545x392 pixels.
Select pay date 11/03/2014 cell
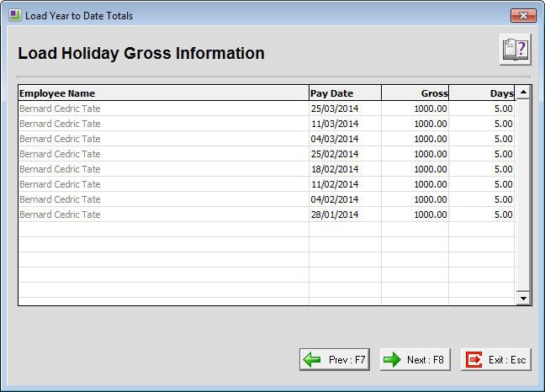click(345, 124)
